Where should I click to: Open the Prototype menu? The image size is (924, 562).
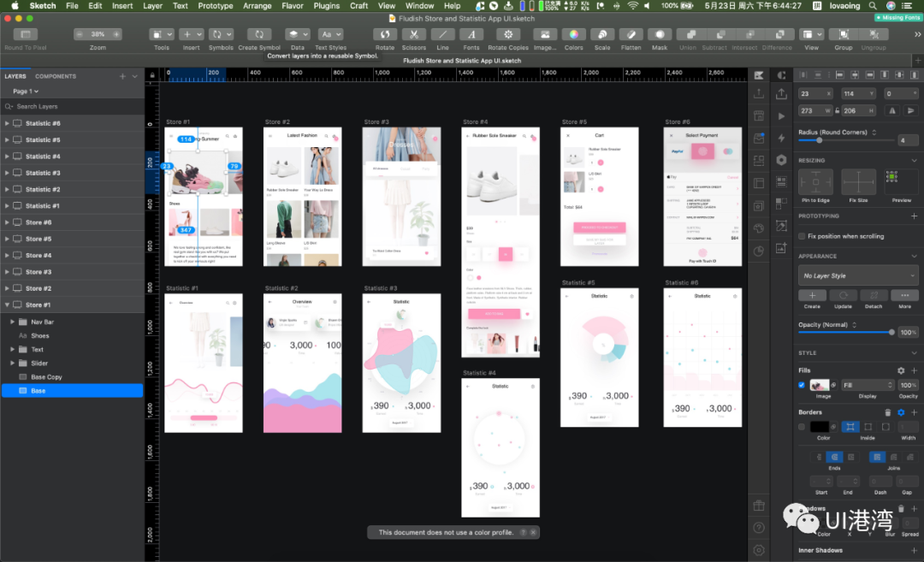click(x=215, y=6)
